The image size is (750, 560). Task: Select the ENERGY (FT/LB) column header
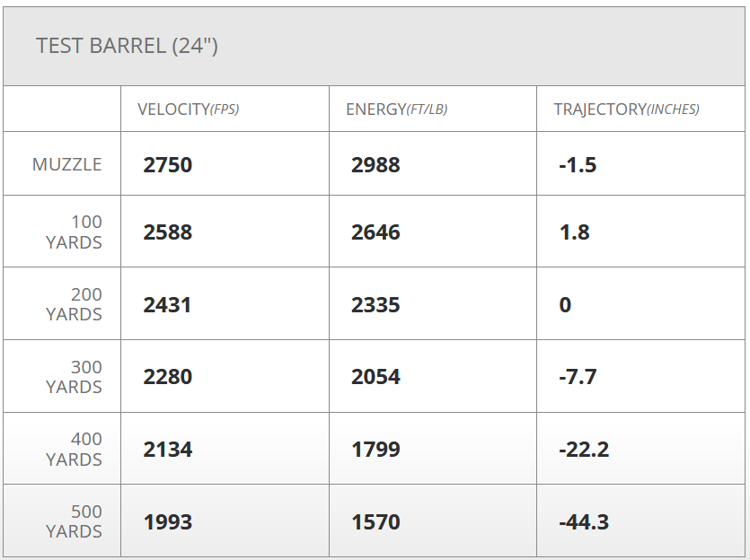[396, 109]
